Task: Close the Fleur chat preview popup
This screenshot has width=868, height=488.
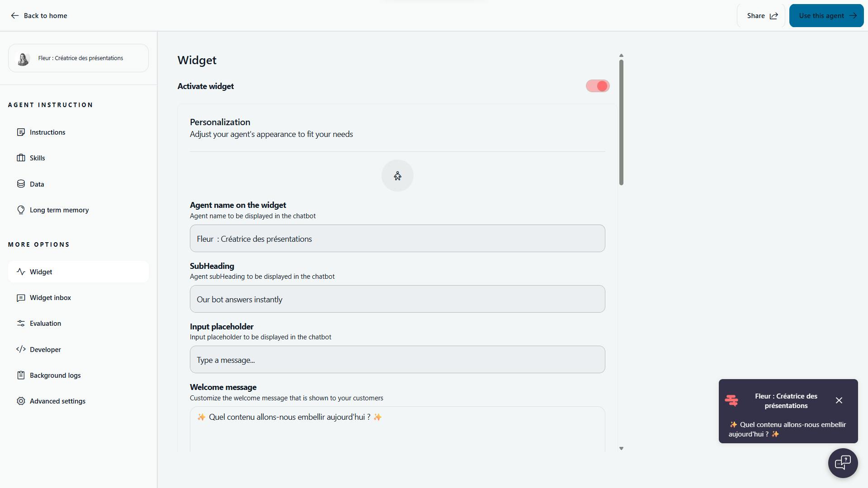Action: pos(839,400)
